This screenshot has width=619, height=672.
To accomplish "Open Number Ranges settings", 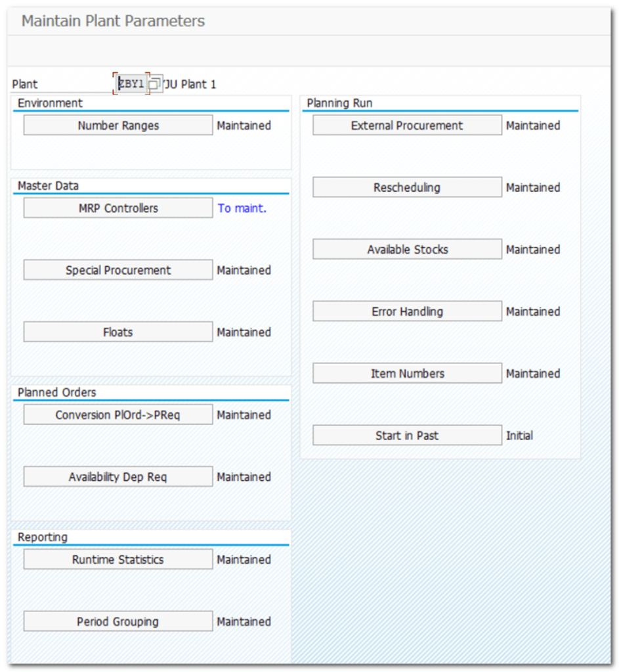I will 118,125.
